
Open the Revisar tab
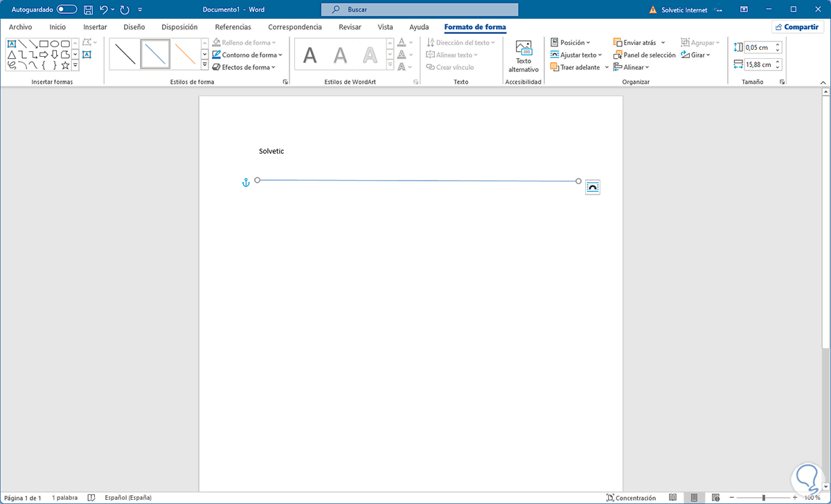(x=350, y=27)
